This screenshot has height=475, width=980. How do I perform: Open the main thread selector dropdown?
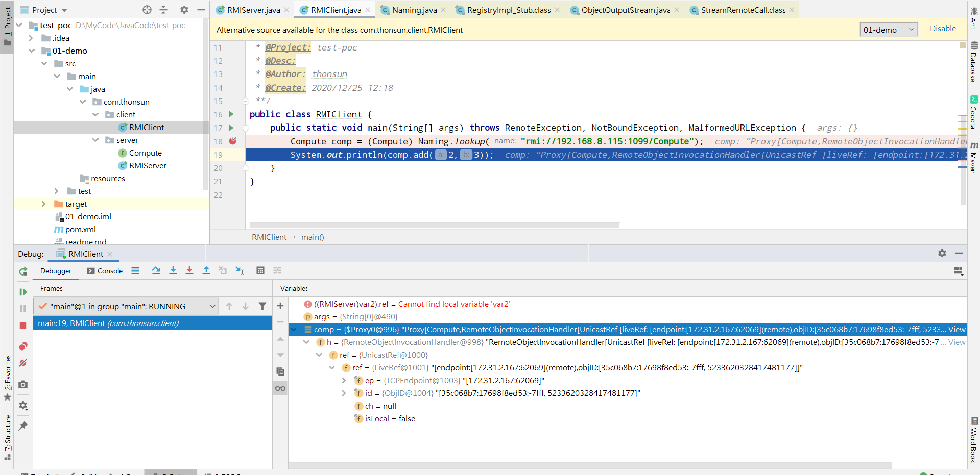126,306
